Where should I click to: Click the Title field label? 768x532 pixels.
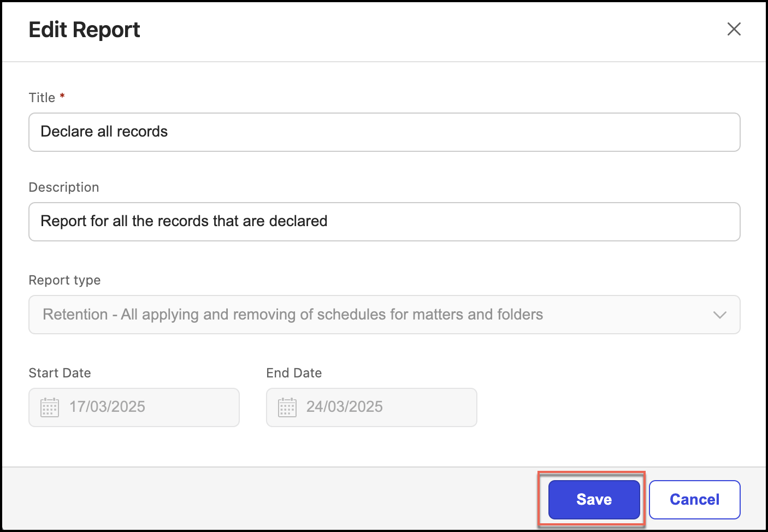pyautogui.click(x=42, y=98)
